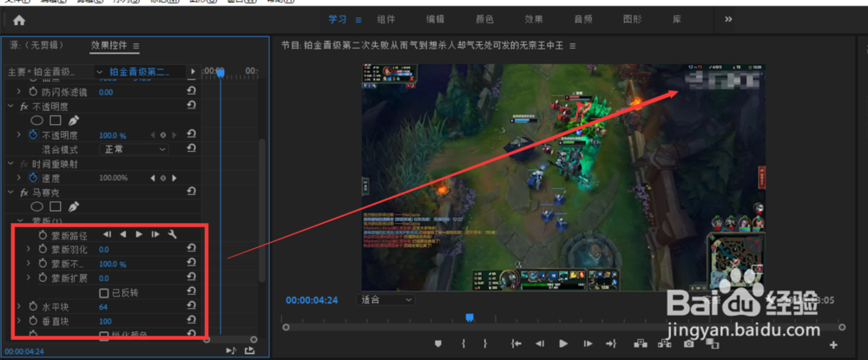Mark In point in Program monitor
Screen dimensions: 868x360
click(x=464, y=344)
